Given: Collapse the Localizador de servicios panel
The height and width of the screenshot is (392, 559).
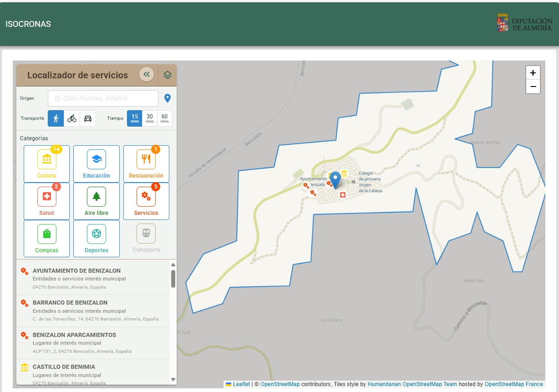Looking at the screenshot, I should point(147,74).
